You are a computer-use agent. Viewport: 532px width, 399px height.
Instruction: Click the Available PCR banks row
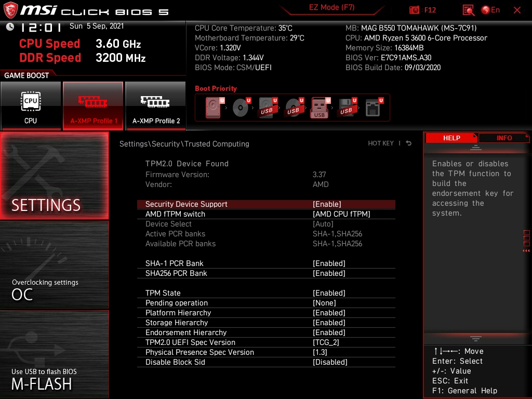(266, 244)
